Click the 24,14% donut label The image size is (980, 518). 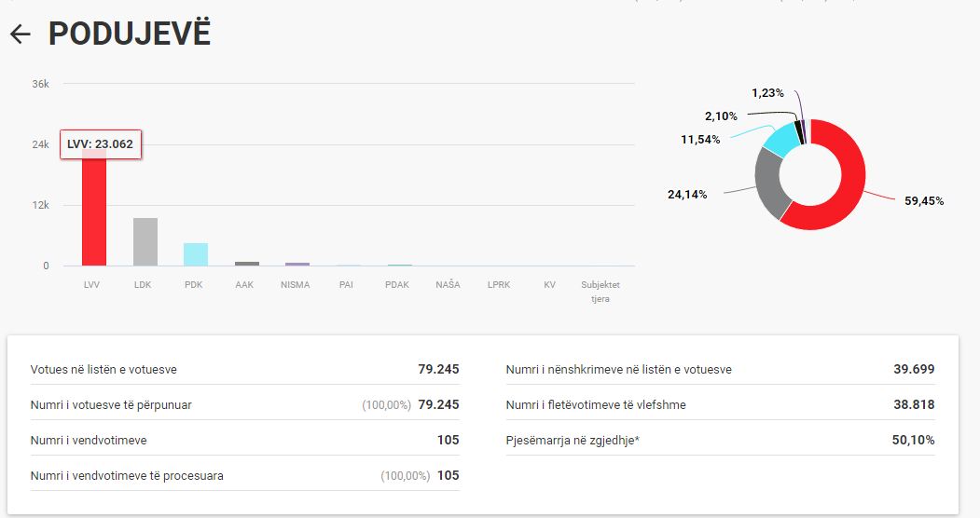point(687,195)
